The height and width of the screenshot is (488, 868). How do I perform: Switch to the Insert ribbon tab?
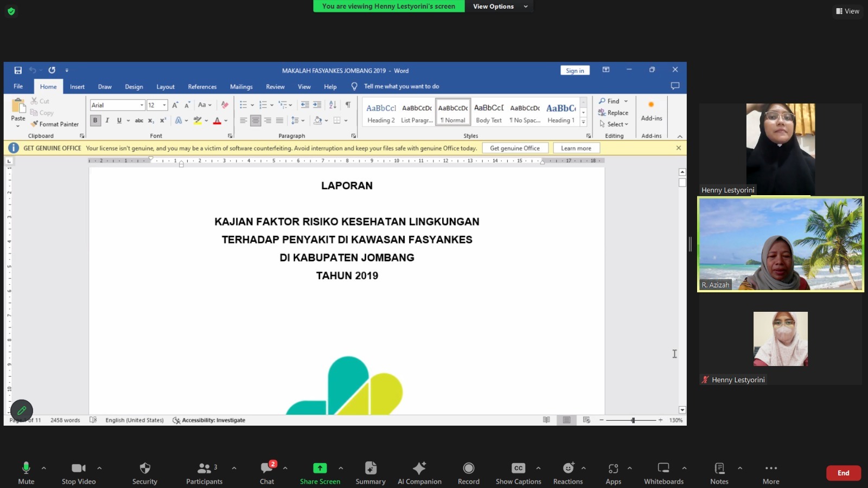tap(77, 86)
